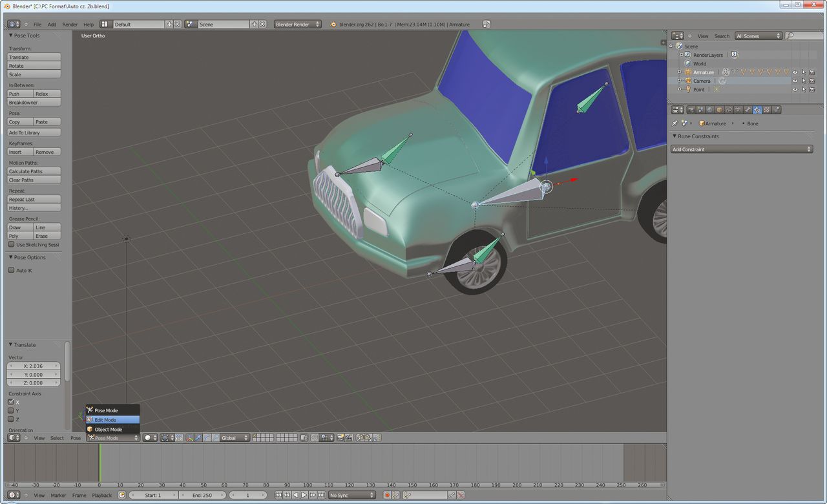Click the Camera object icon in outliner
827x504 pixels.
pos(688,81)
